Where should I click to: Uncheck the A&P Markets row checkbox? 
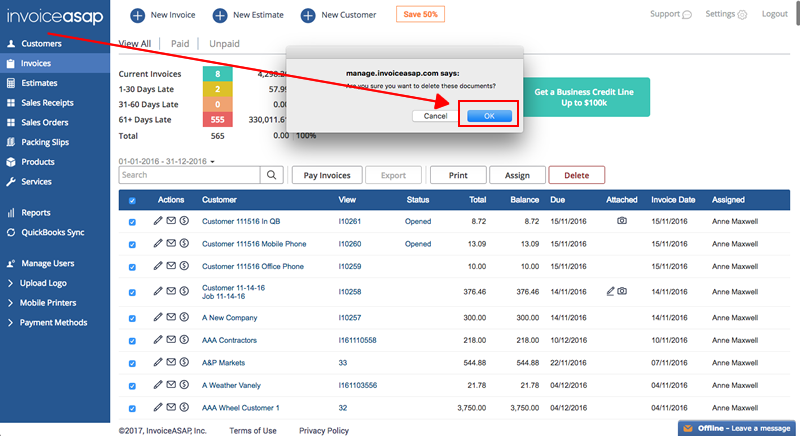tap(133, 363)
